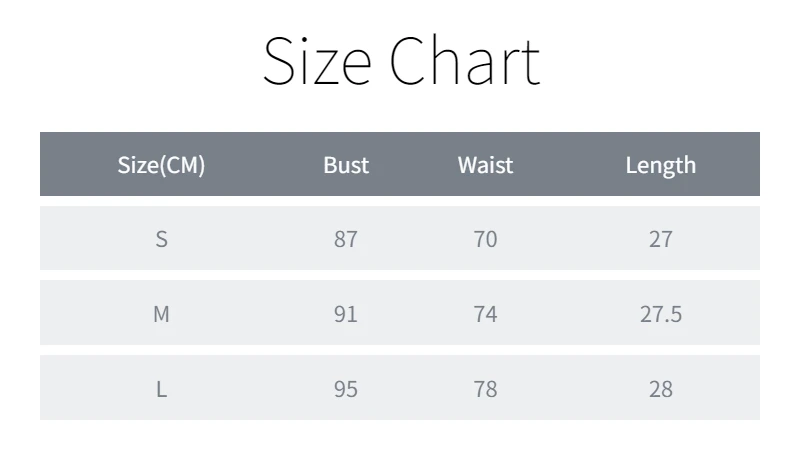Click the bust value 91
The image size is (800, 450).
tap(346, 314)
